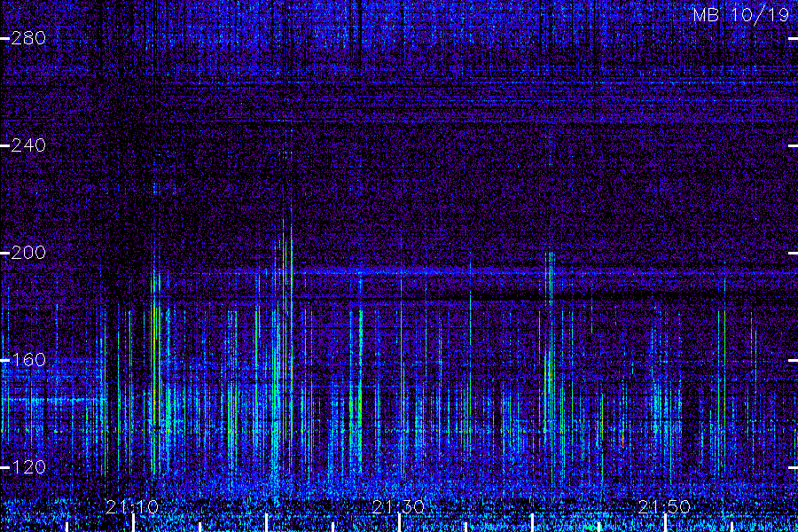Click the 21:10 time axis label
This screenshot has width=798, height=532.
pos(132,506)
